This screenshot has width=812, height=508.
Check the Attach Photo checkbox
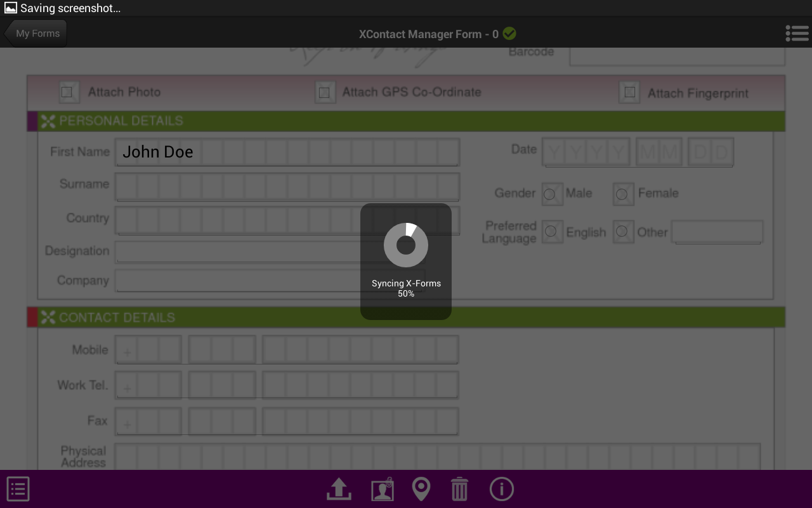pyautogui.click(x=68, y=92)
